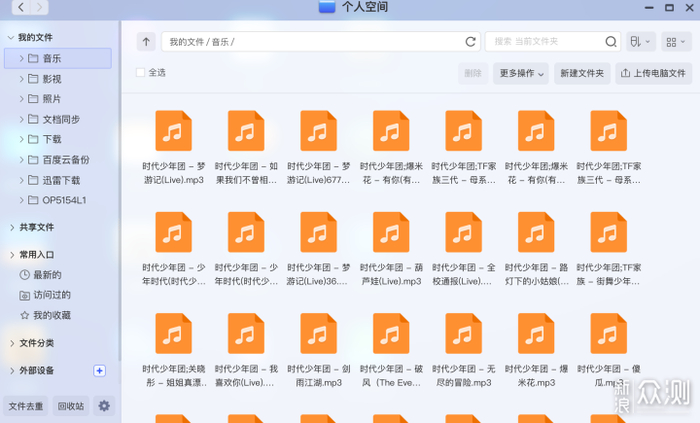Select file 时代少年团 – 梦游记(Live).mp3
700x423 pixels.
coord(174,148)
